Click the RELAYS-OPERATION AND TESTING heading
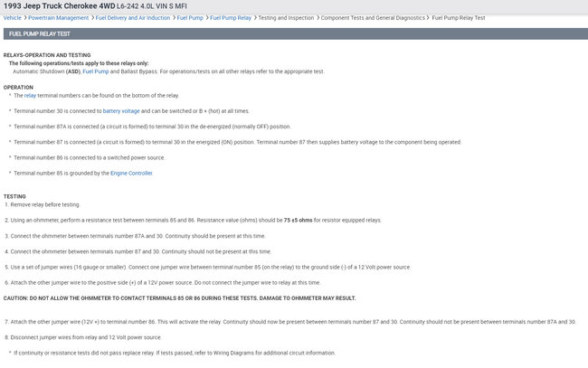The image size is (588, 368). [x=46, y=55]
